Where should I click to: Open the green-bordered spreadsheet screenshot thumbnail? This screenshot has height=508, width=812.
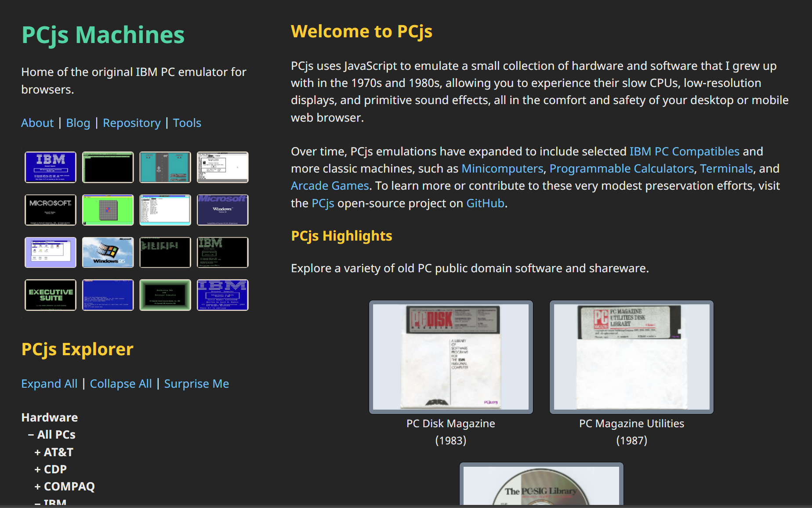pyautogui.click(x=108, y=167)
